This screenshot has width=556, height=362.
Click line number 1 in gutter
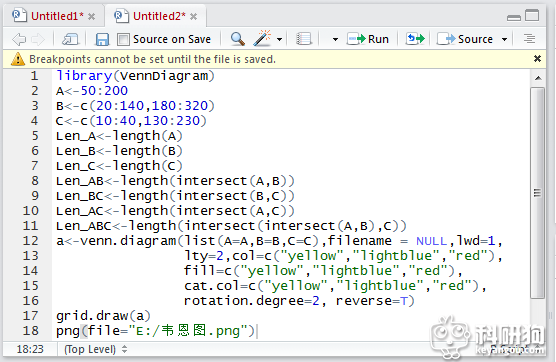pos(34,76)
